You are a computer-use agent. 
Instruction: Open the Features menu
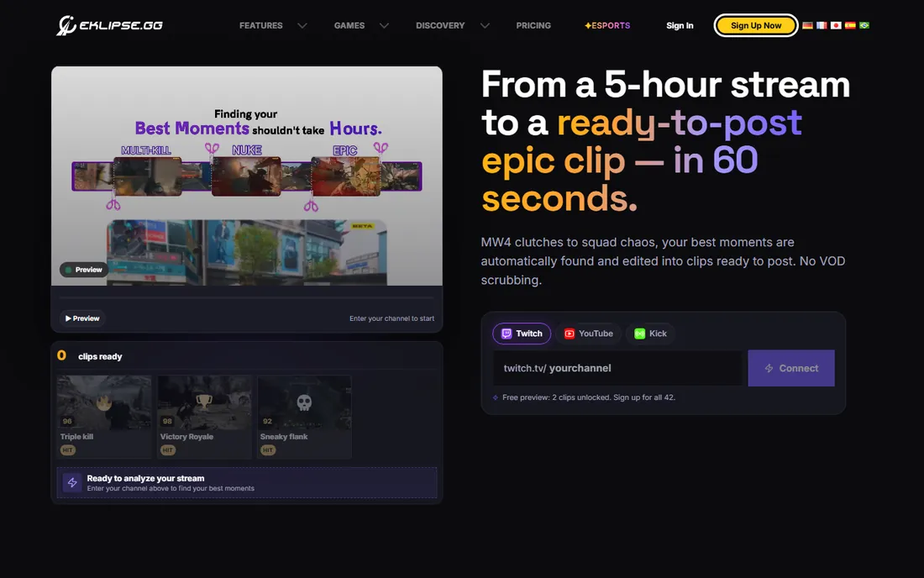tap(261, 25)
